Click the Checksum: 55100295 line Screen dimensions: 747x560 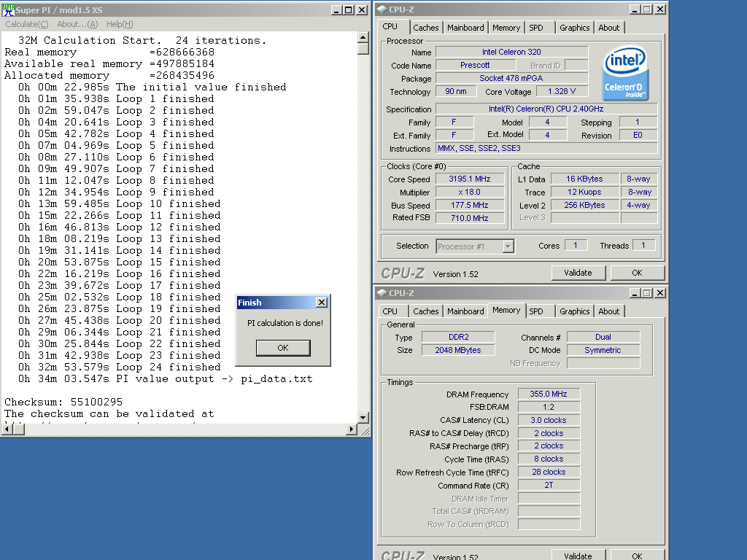pos(63,402)
